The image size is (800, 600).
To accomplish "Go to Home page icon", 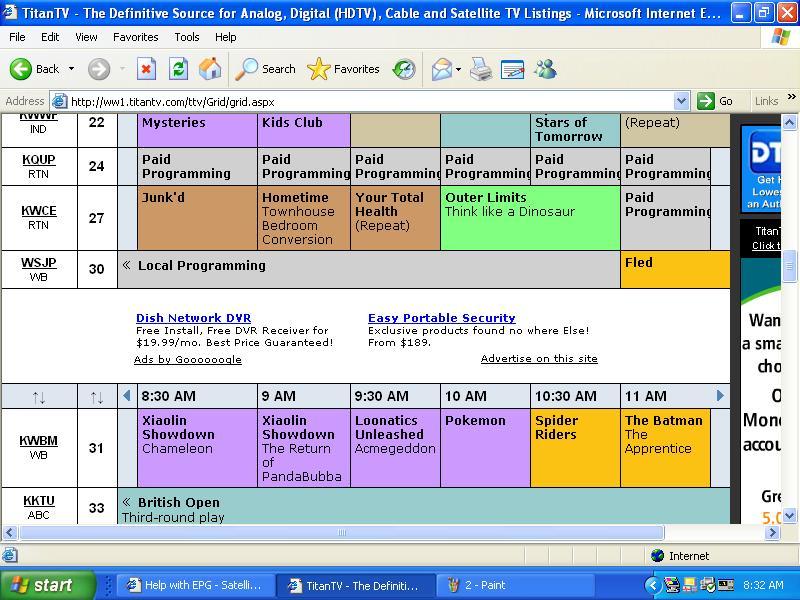I will 210,69.
